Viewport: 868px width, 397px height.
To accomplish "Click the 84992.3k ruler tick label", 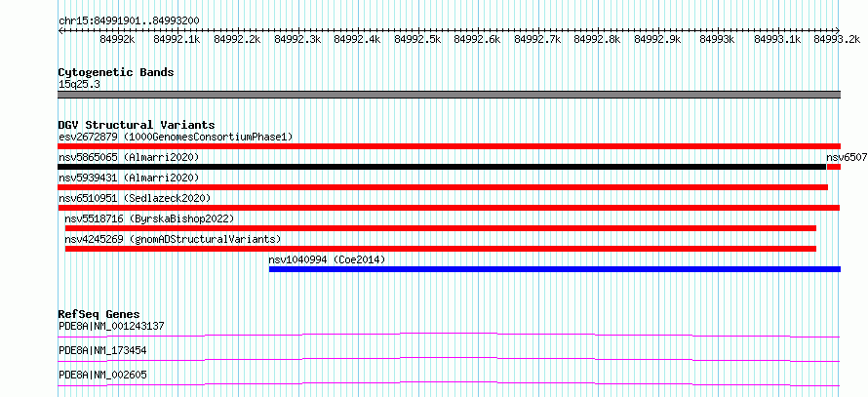I will tap(297, 39).
